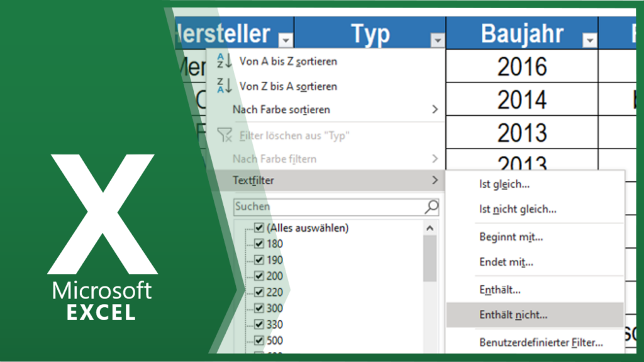
Task: Open the Typ column filter dropdown
Action: (438, 40)
